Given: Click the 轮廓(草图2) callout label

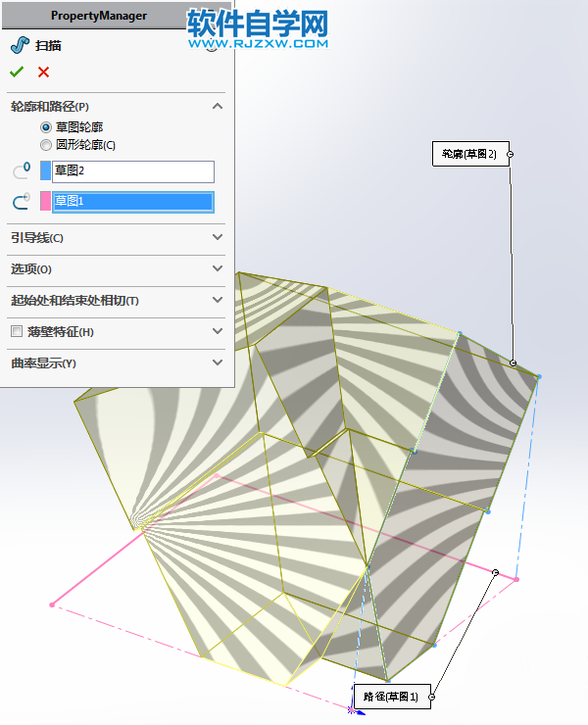Looking at the screenshot, I should 470,154.
